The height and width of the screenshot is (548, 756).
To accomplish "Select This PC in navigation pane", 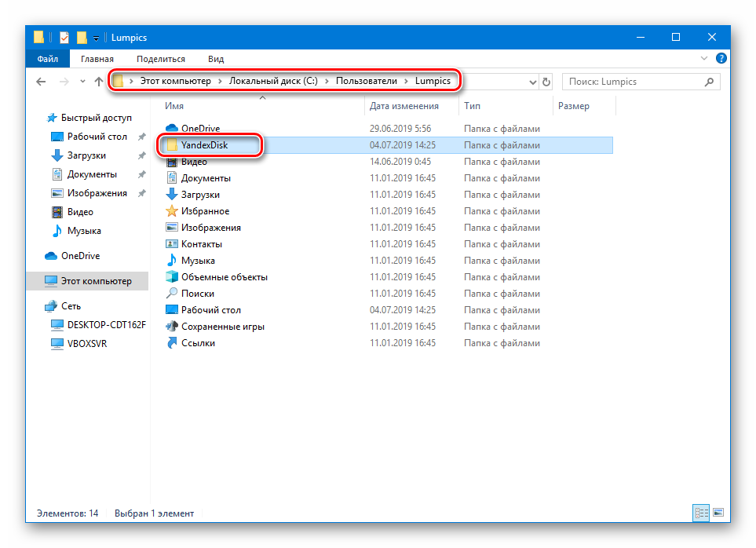I will (x=96, y=281).
